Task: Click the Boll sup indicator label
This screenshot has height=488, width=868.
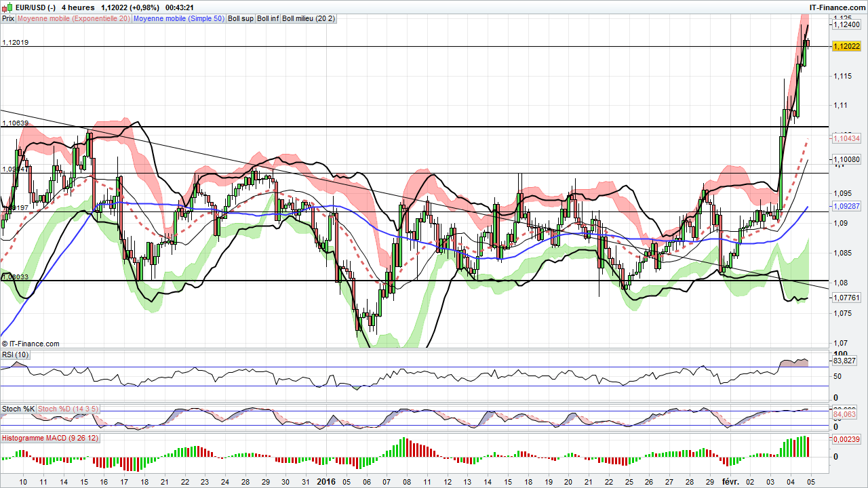Action: click(x=241, y=18)
